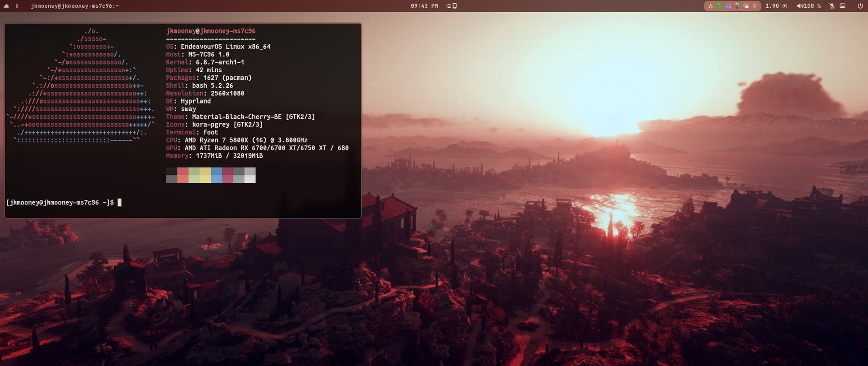Select the workspace indicator bar
Screen dimensions: 868x366
tap(17, 6)
